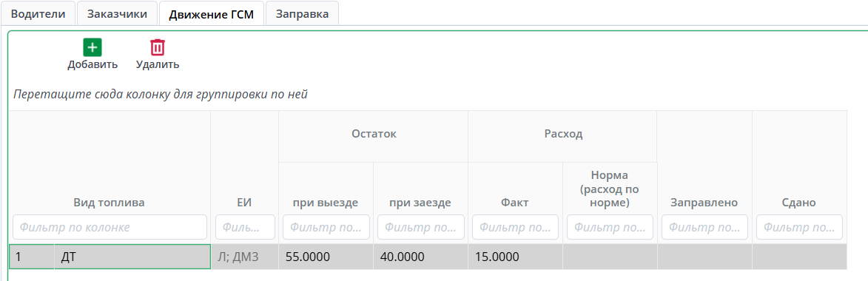Click the Заправлено column header
This screenshot has width=868, height=281.
click(x=704, y=203)
